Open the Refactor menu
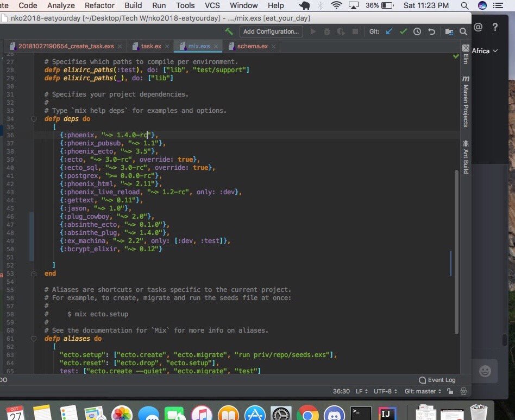 tap(99, 5)
